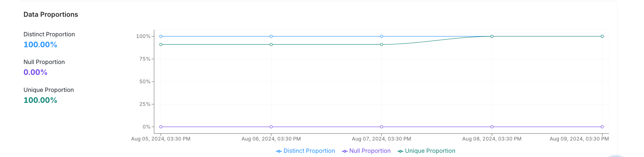This screenshot has height=157, width=644.
Task: Select Distinct Proportion data point on Aug 05
Action: point(161,36)
